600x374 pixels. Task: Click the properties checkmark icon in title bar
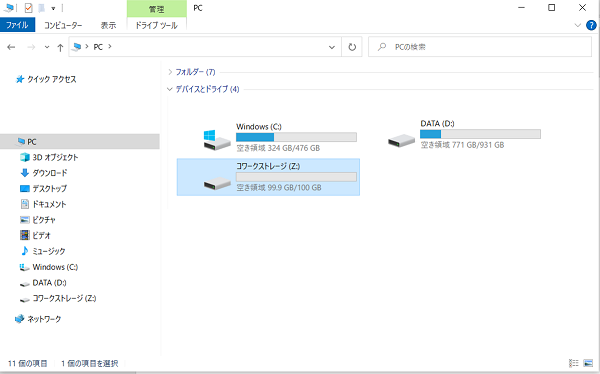click(x=28, y=8)
